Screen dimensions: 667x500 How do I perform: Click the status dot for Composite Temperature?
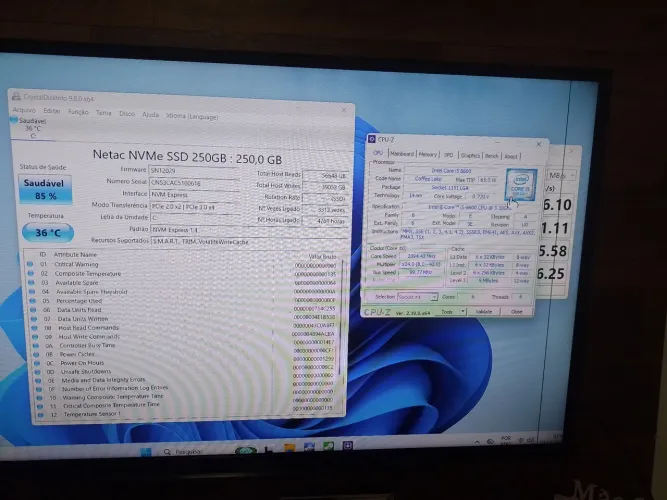point(31,273)
